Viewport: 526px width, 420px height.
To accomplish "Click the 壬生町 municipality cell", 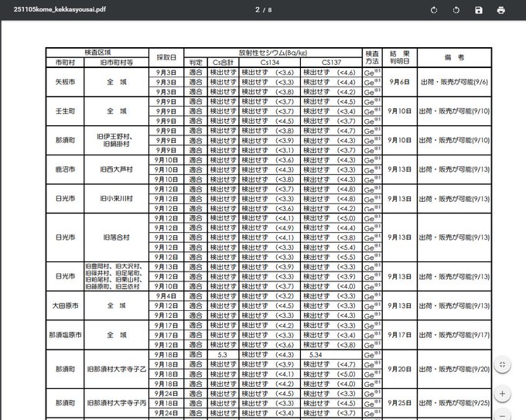I will click(65, 111).
